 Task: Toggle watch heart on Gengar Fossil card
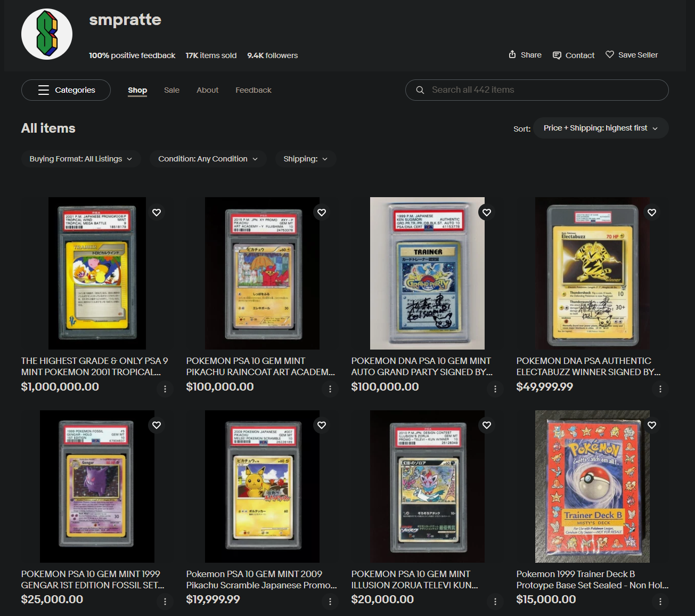pyautogui.click(x=157, y=425)
